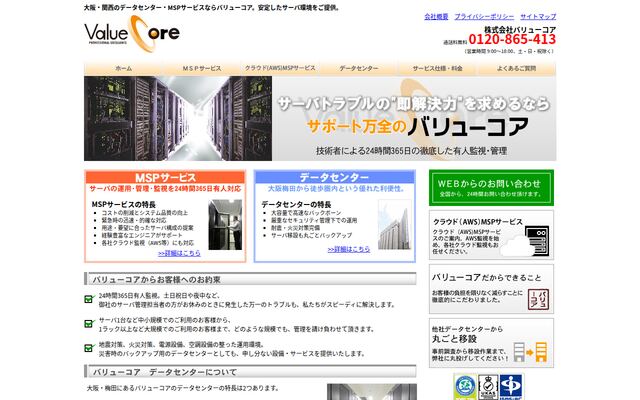The image size is (640, 400).
Task: Click the building photo in データセンター card
Action: tap(394, 224)
